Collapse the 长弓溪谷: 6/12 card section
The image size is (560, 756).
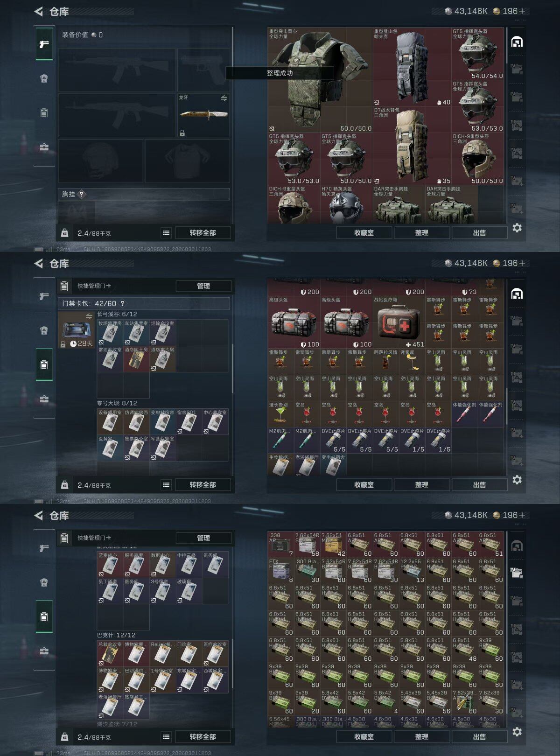117,314
